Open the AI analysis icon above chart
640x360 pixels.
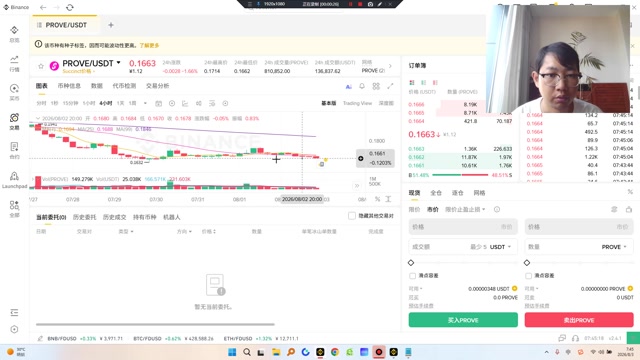(x=348, y=86)
